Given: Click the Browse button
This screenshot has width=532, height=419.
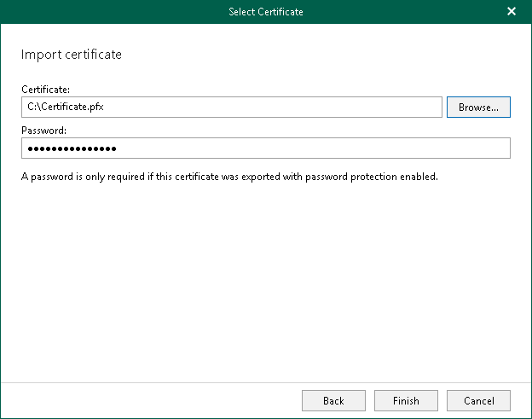Looking at the screenshot, I should 478,107.
